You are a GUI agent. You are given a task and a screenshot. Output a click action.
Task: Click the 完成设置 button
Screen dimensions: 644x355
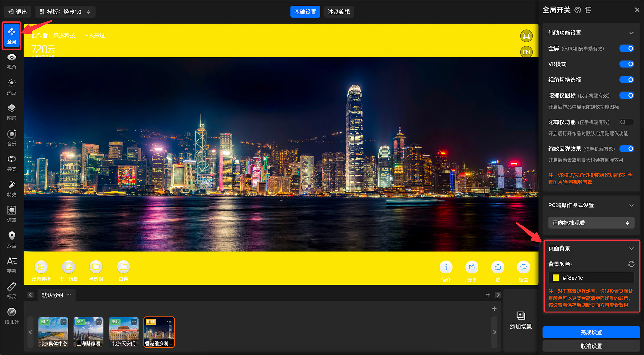pos(591,332)
